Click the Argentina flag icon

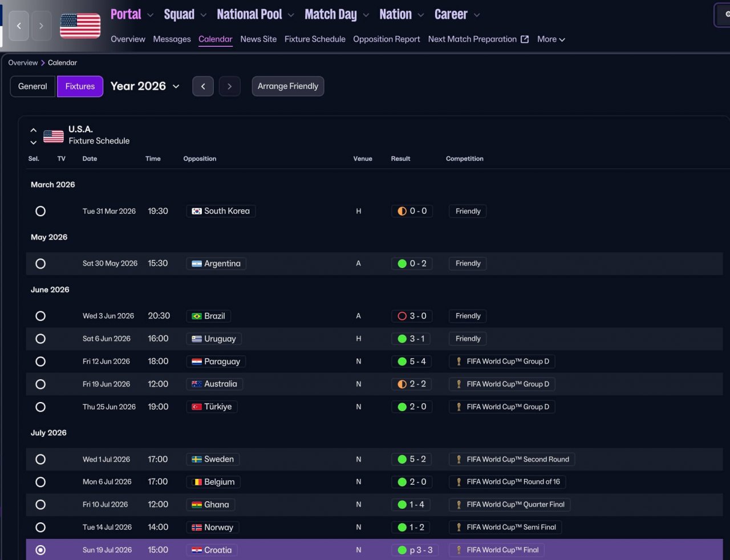(197, 264)
